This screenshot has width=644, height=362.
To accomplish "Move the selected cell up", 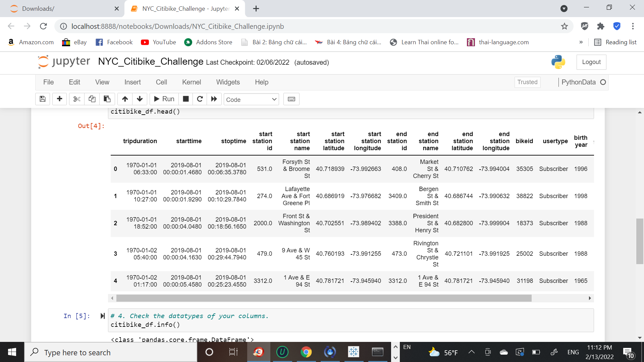I will [125, 99].
